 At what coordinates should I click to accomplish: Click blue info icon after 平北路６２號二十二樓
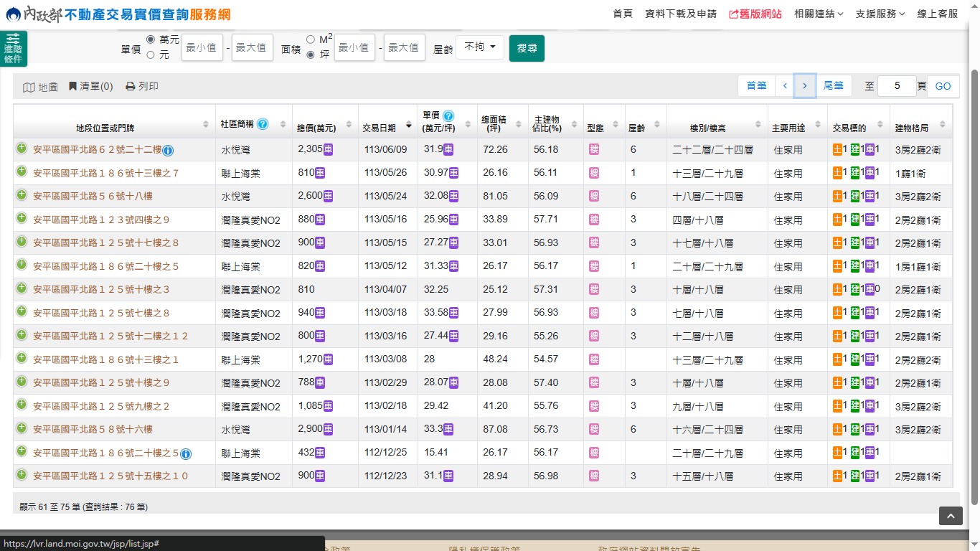[x=168, y=151]
